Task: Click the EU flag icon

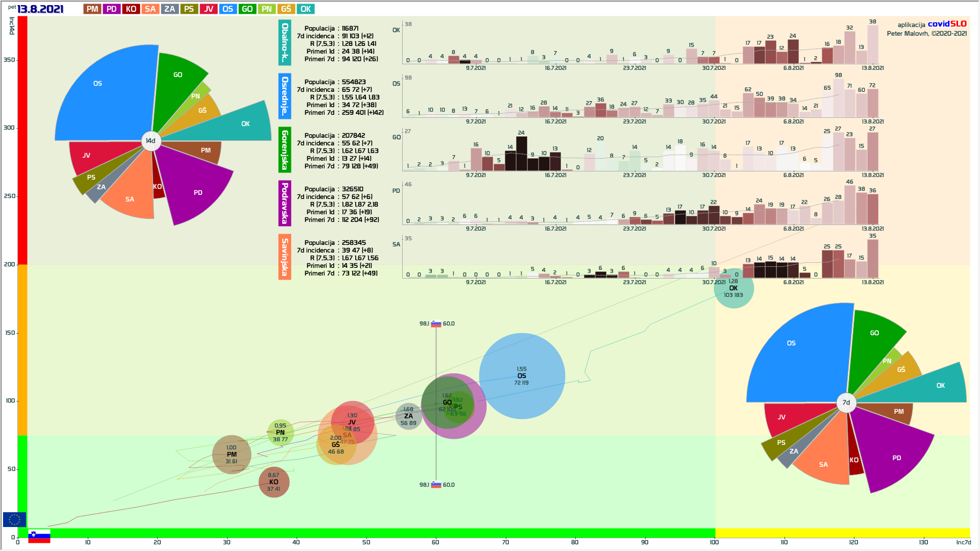Action: [x=14, y=519]
